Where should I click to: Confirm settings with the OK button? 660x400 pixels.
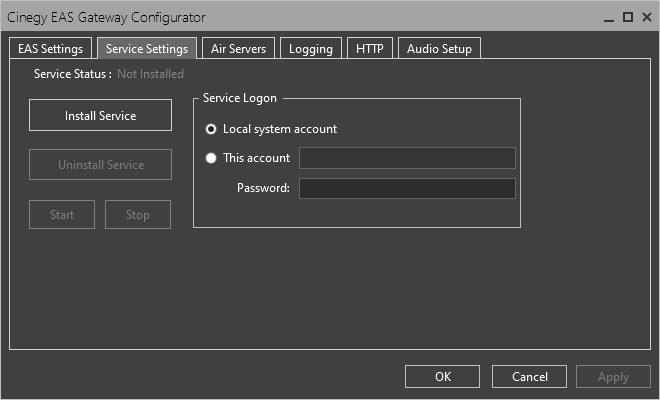point(442,376)
